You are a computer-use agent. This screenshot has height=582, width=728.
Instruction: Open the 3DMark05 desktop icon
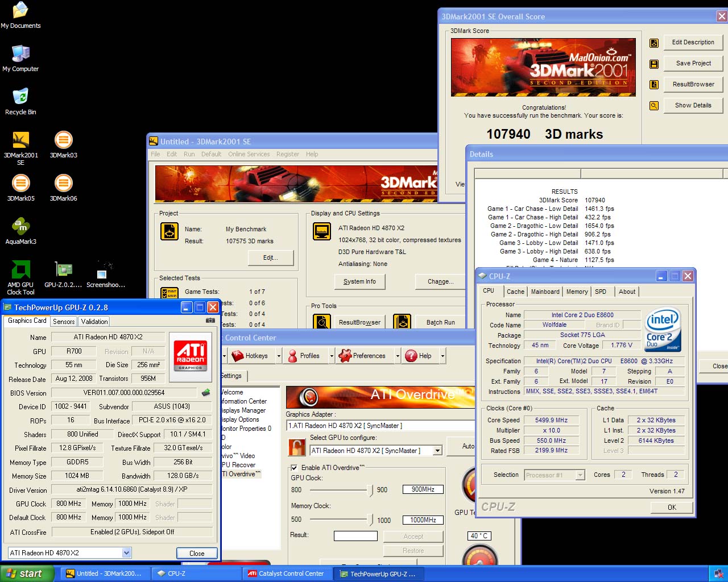point(20,187)
